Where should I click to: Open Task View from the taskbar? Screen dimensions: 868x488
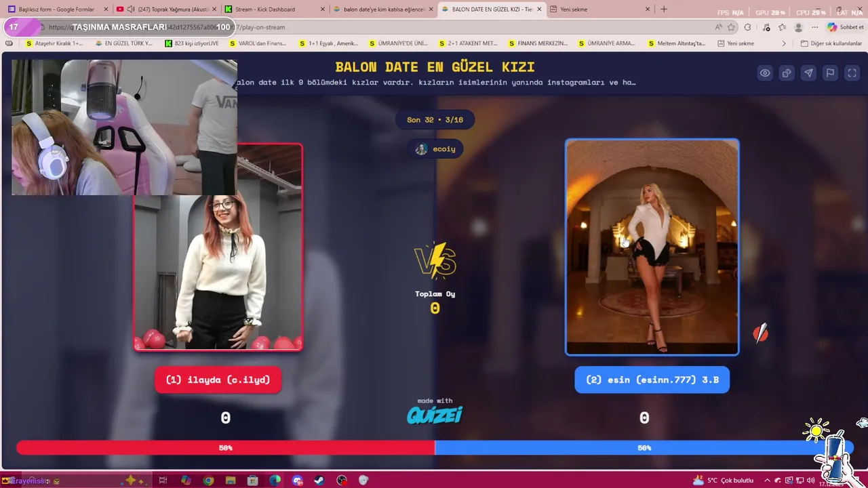click(x=163, y=481)
